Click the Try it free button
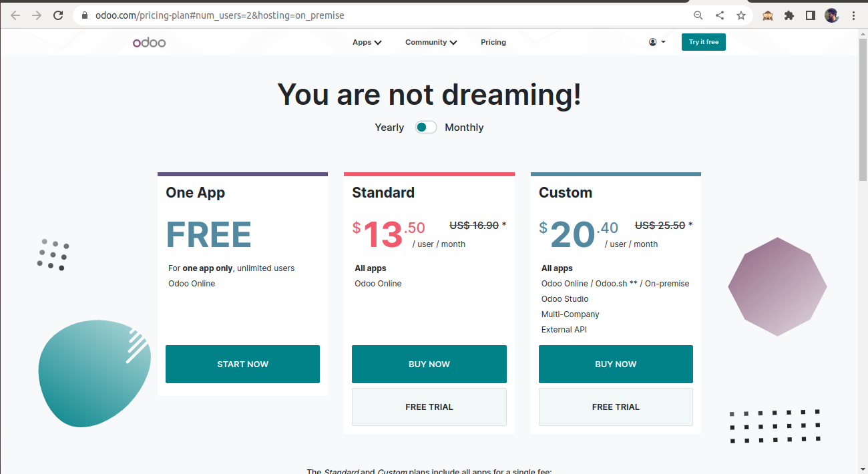Viewport: 868px width, 474px height. (704, 42)
